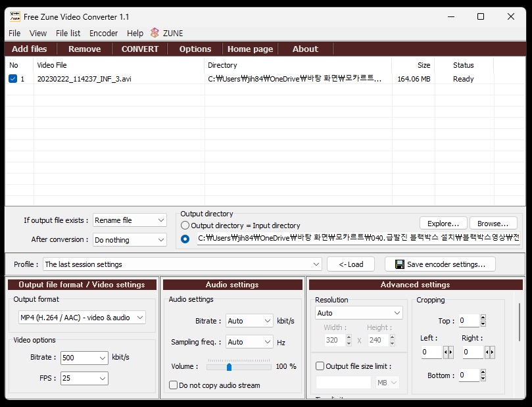Open audio Bitrate Auto dropdown

249,321
